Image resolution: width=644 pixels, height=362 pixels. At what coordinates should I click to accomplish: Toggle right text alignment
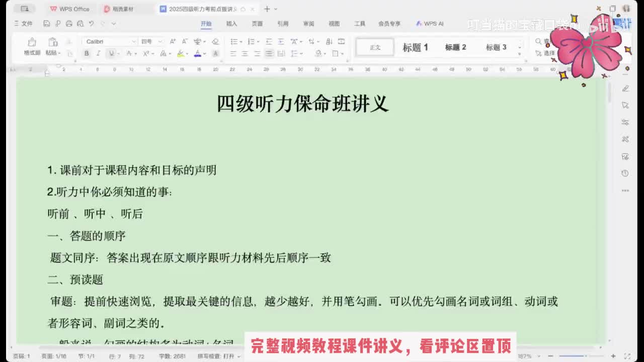(257, 53)
